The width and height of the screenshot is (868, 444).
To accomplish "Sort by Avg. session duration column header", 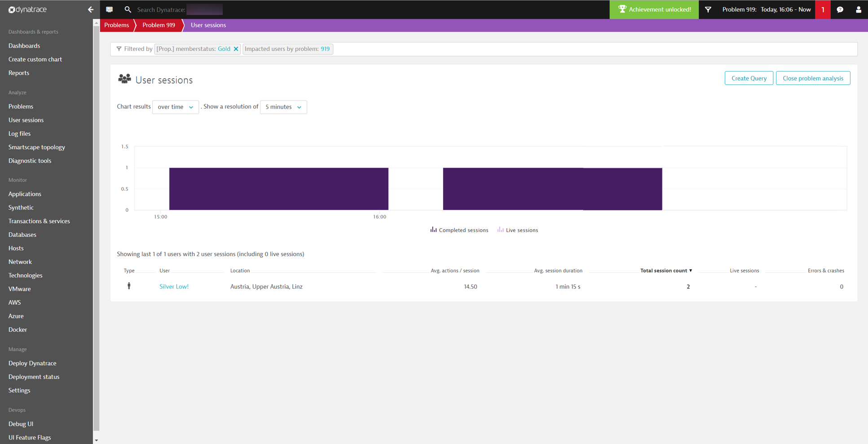I will tap(558, 271).
